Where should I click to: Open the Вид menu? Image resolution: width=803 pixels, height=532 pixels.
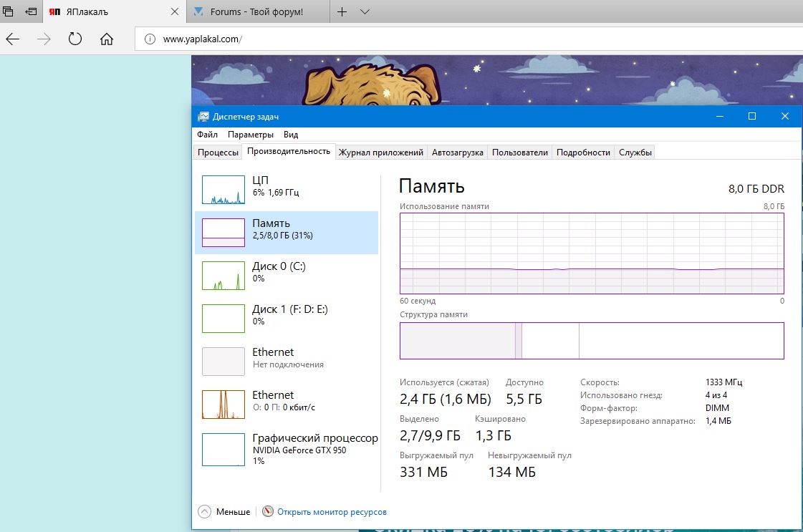pyautogui.click(x=291, y=135)
